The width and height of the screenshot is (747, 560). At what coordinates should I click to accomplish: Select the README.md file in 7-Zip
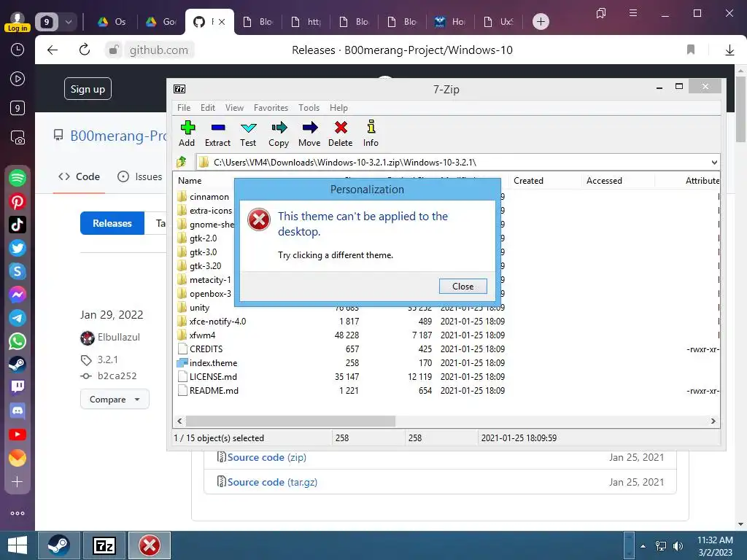214,391
